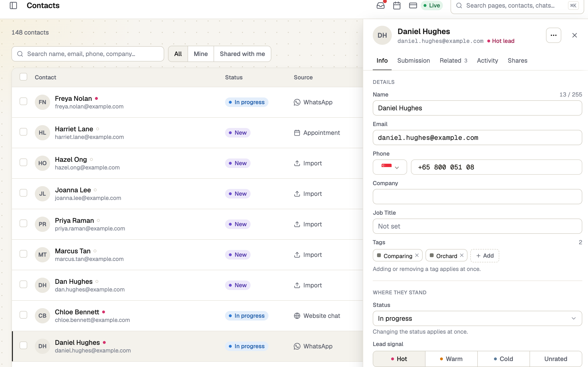Image resolution: width=588 pixels, height=367 pixels.
Task: Switch to the Activity tab
Action: [487, 61]
